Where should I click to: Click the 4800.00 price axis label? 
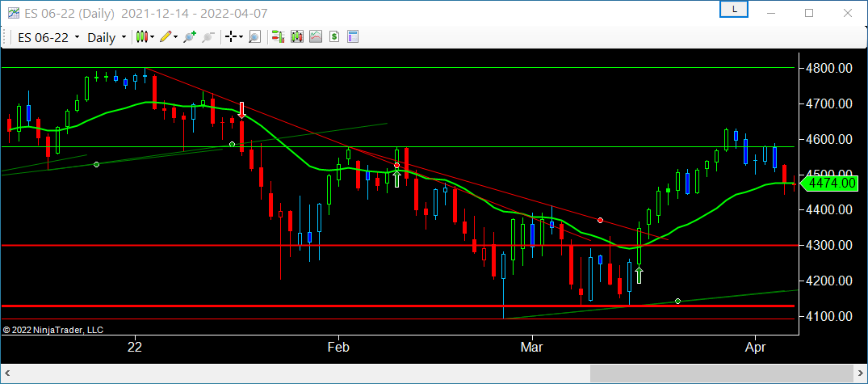(829, 69)
